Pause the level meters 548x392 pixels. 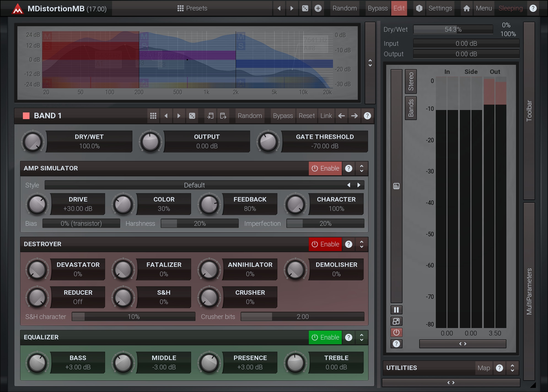[x=396, y=310]
